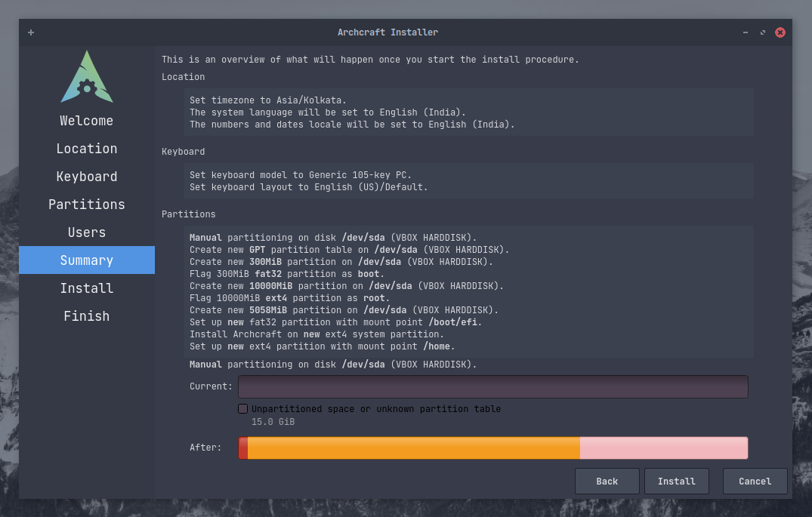
Task: Click the first 'Manual partitioning on disk /dev/sda' line
Action: click(x=333, y=238)
